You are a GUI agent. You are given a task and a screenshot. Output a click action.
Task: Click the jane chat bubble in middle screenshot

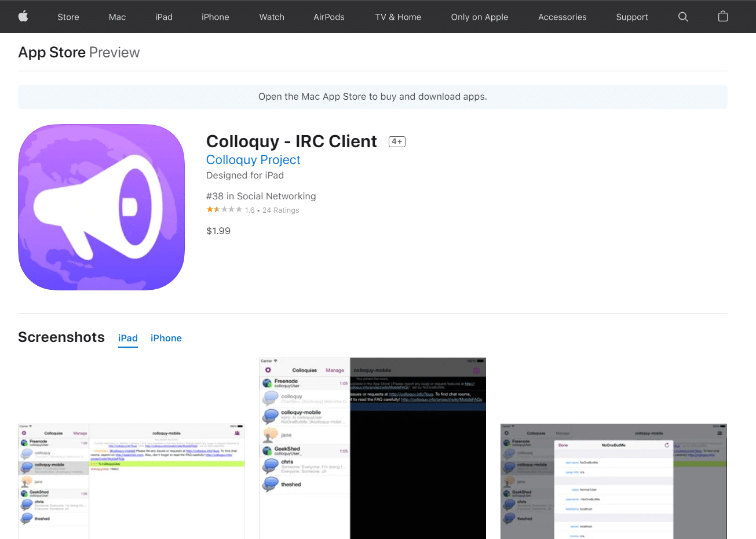tap(271, 434)
